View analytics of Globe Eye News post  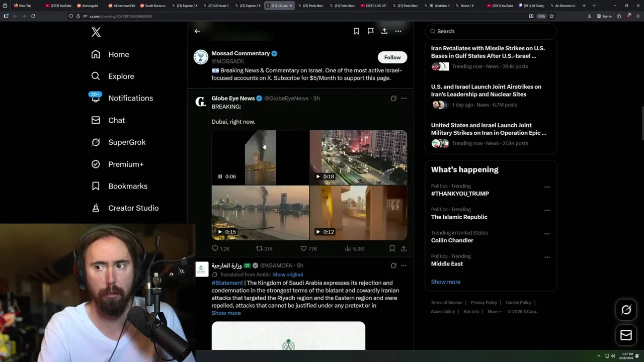[355, 248]
